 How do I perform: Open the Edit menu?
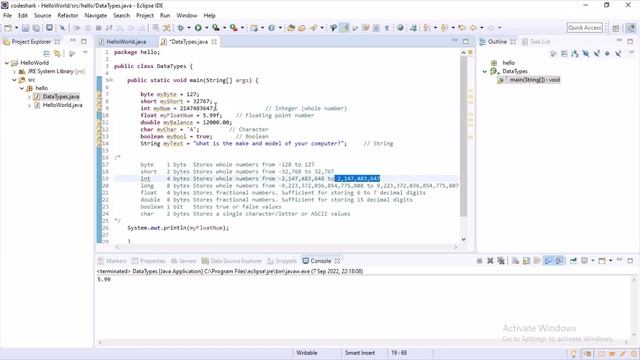pos(23,16)
